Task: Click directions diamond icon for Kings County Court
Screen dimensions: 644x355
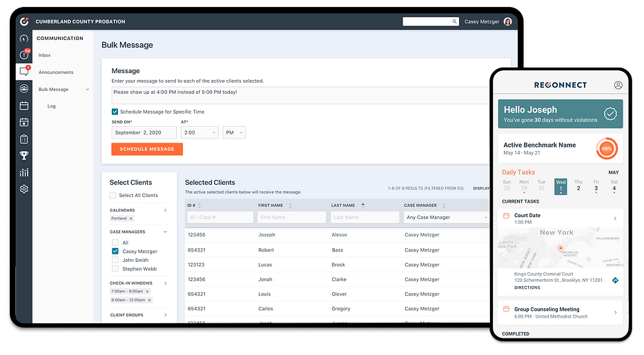Action: point(615,281)
